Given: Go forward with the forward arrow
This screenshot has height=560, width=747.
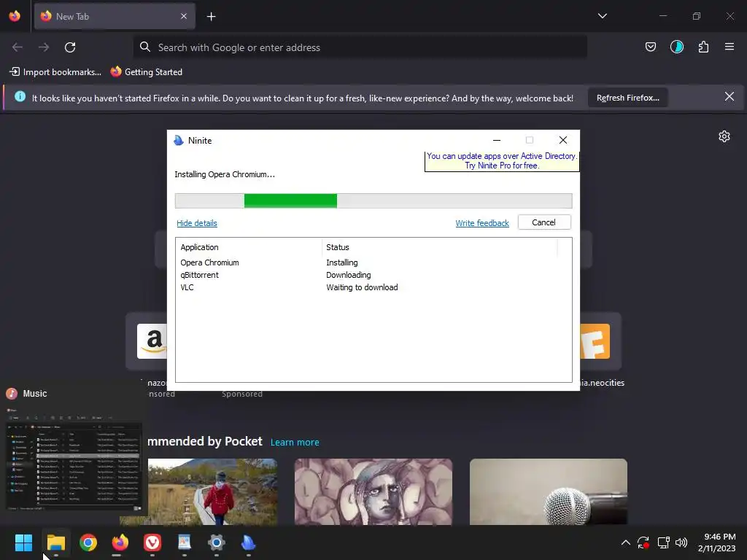Looking at the screenshot, I should tap(44, 47).
